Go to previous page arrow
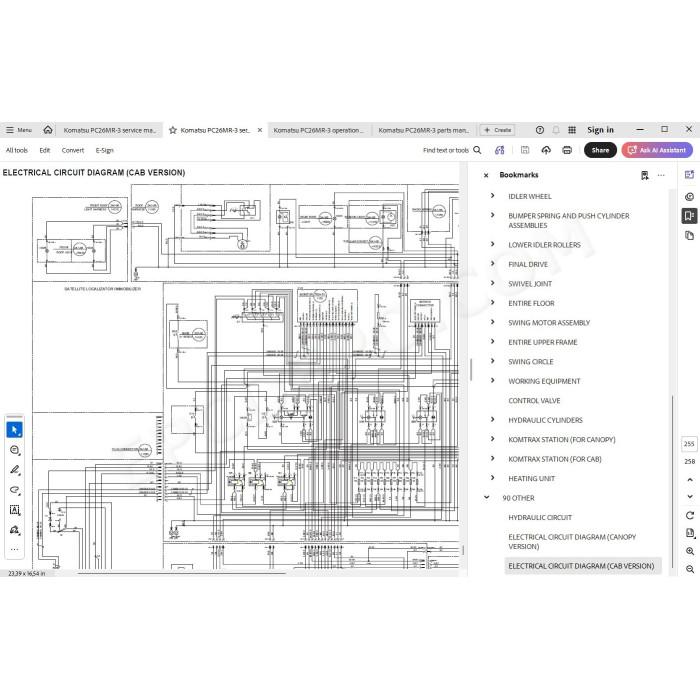700x700 pixels. pyautogui.click(x=690, y=479)
